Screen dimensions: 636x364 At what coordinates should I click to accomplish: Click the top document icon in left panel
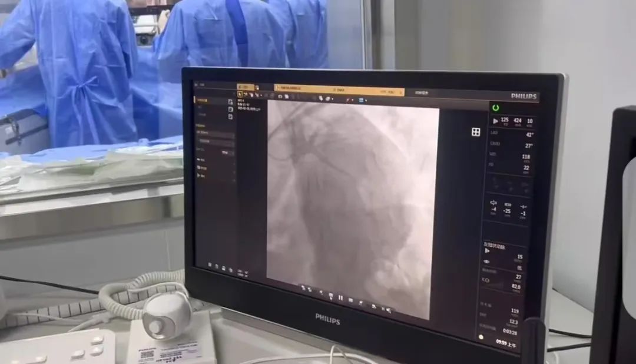230,101
